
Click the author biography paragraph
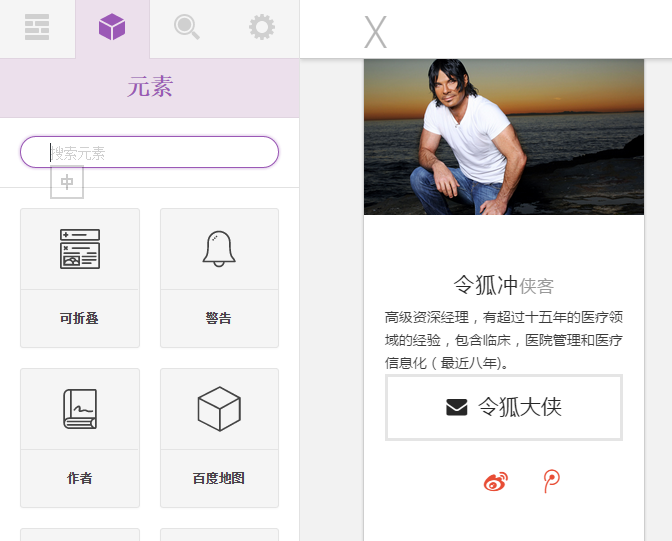(504, 340)
